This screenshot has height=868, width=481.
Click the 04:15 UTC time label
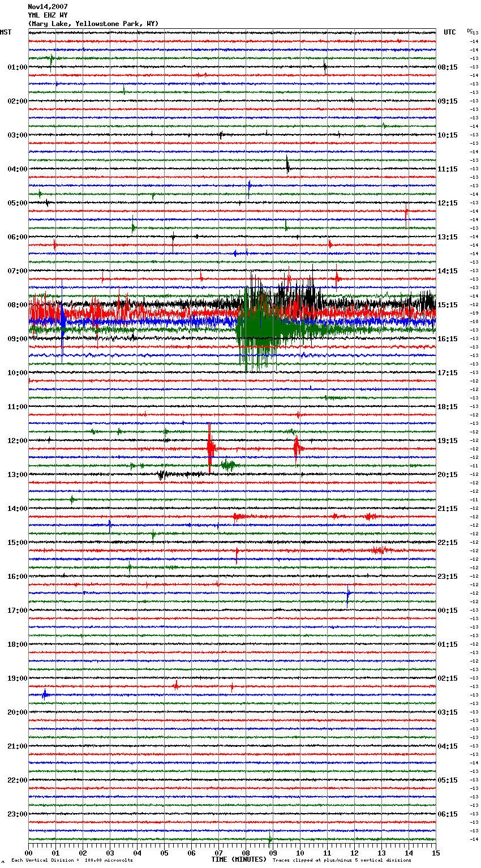(x=448, y=746)
